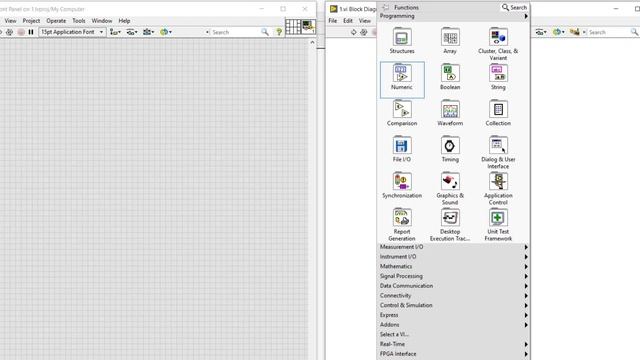Open the String functions subpalette
The width and height of the screenshot is (640, 360).
pyautogui.click(x=498, y=77)
